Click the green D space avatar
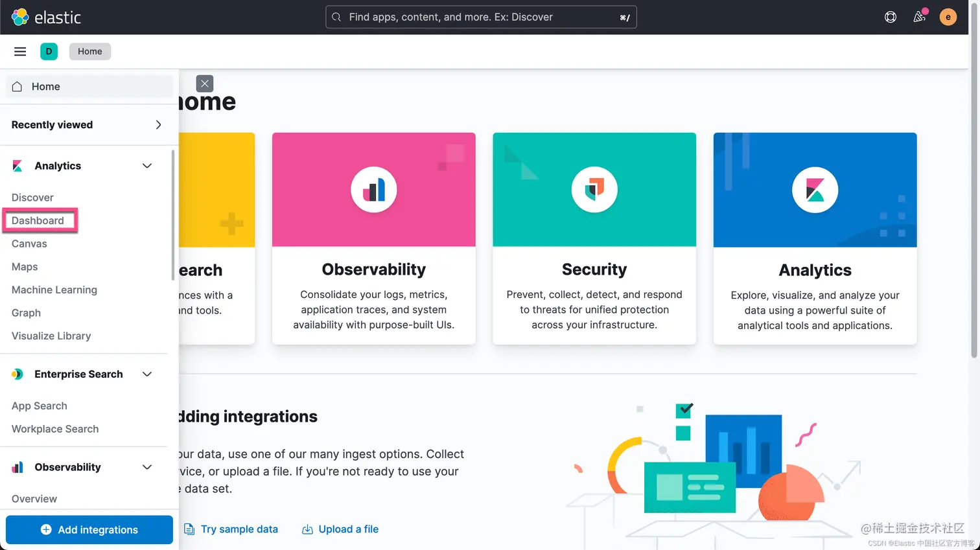The width and height of the screenshot is (980, 550). [x=49, y=51]
